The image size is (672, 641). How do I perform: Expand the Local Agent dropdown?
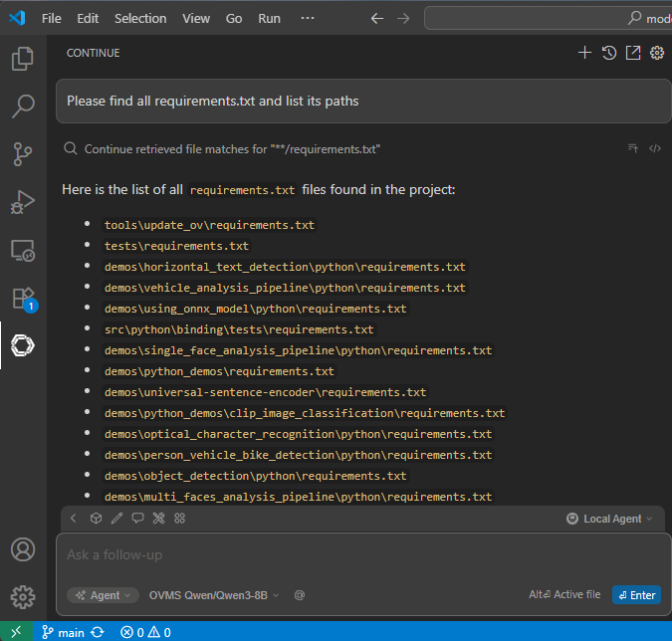[609, 519]
